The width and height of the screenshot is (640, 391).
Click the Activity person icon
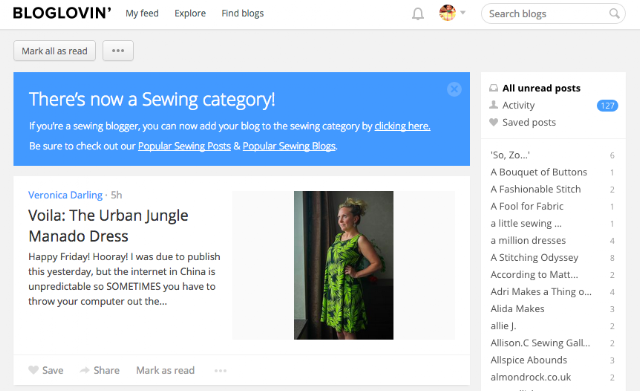(493, 105)
